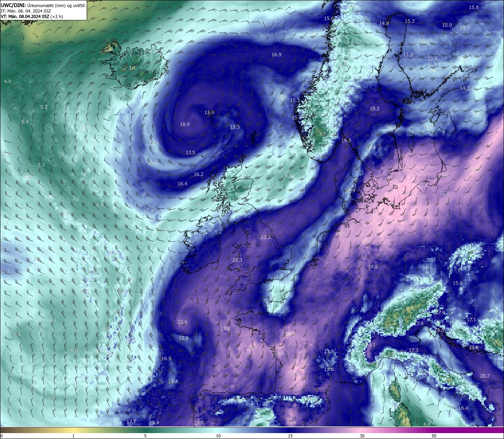The height and width of the screenshot is (439, 504).
Task: Click the 15.3 value on the map
Action: click(409, 21)
